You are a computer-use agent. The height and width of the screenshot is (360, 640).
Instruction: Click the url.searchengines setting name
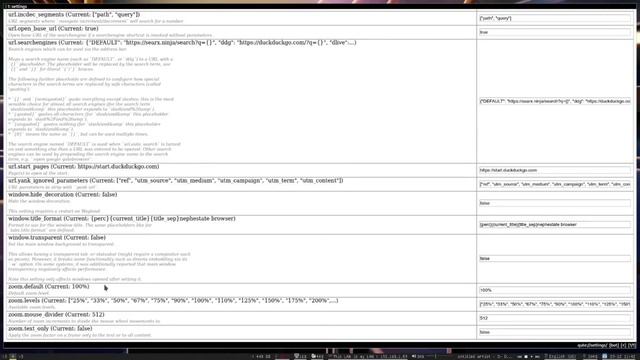pos(32,42)
